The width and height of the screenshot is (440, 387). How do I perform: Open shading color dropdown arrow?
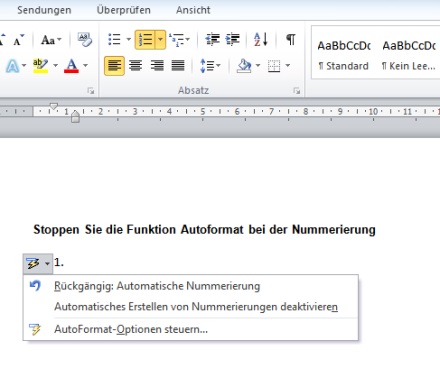coord(258,66)
